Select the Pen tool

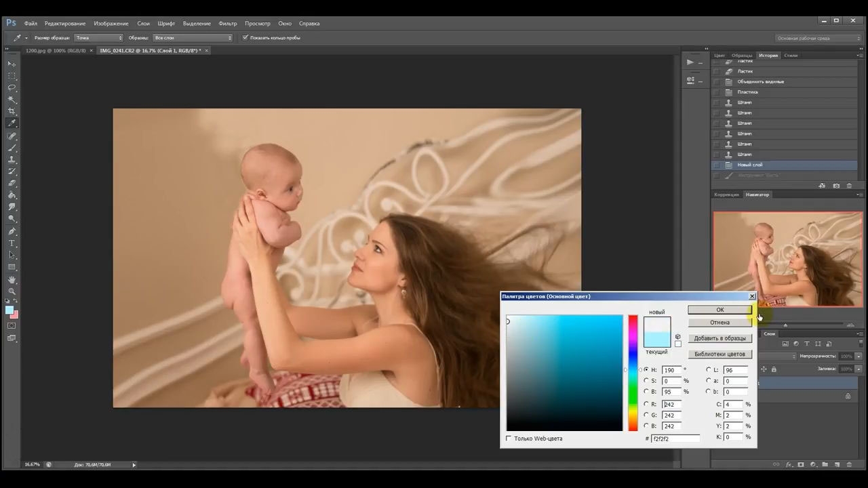[x=12, y=232]
